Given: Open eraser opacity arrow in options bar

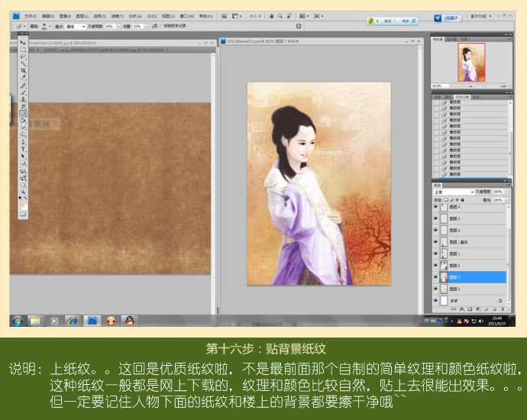Looking at the screenshot, I should tap(118, 26).
